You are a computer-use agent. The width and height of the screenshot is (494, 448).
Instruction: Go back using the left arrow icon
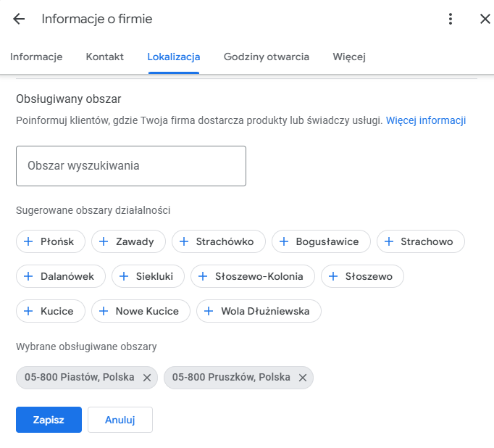(19, 19)
